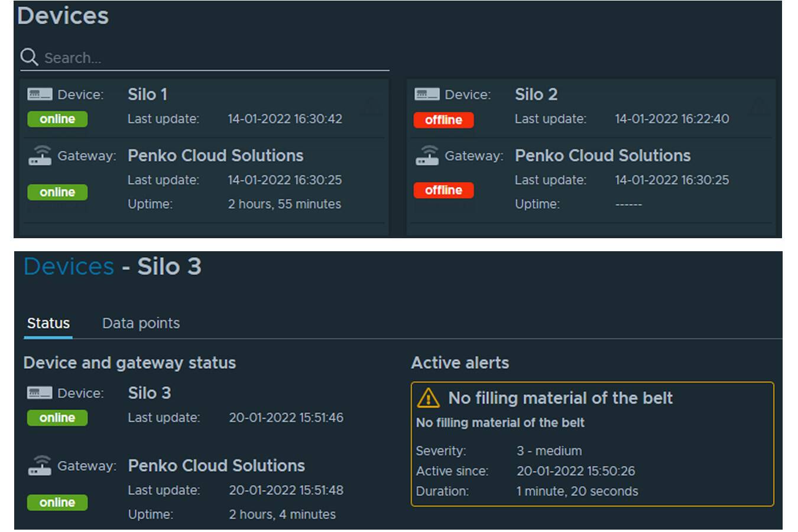Switch to the Data points tab
Viewport: 798px width, 532px height.
click(x=141, y=323)
